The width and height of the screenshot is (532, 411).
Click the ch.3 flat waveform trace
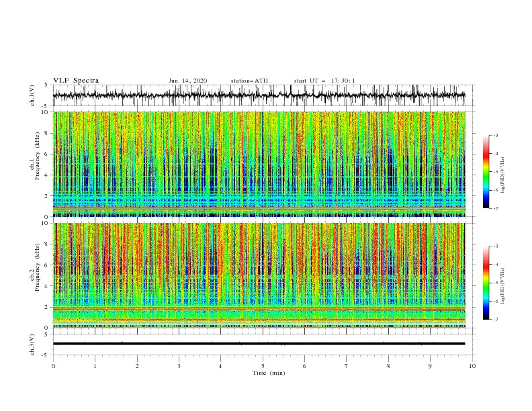pyautogui.click(x=259, y=344)
